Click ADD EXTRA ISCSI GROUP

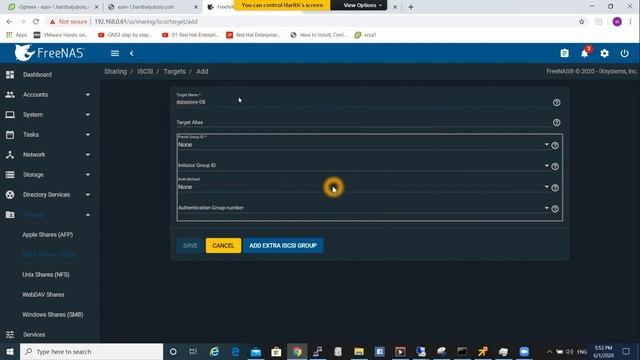click(x=283, y=245)
